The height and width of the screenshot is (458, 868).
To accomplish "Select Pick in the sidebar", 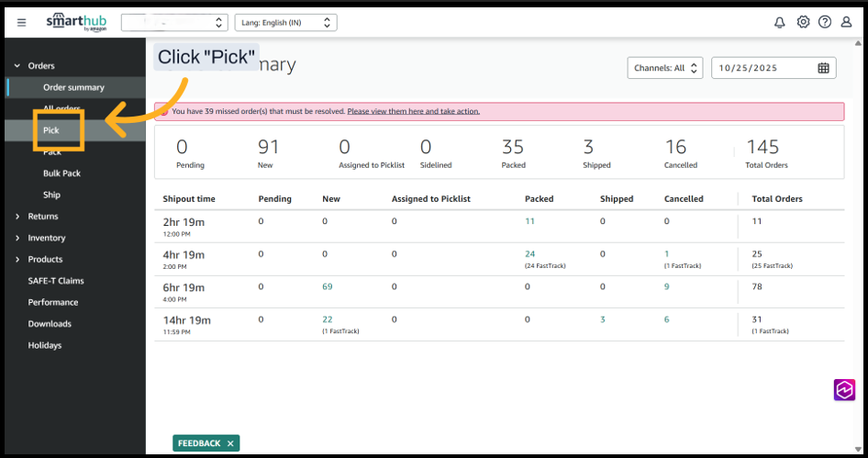I will pos(51,130).
